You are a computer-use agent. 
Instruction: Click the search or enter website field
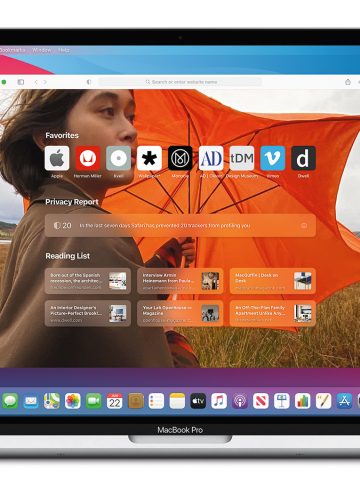[x=180, y=82]
